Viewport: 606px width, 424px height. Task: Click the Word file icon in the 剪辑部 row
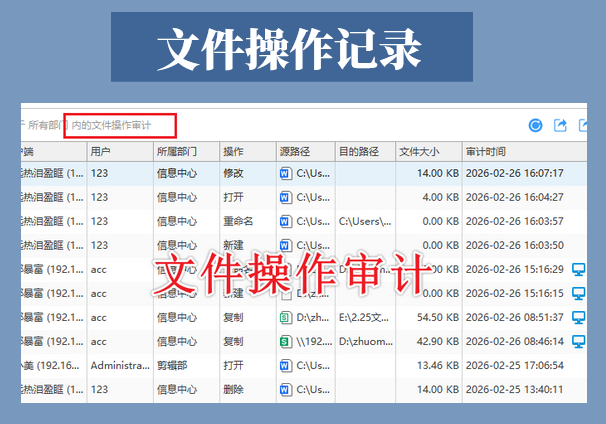pyautogui.click(x=285, y=365)
